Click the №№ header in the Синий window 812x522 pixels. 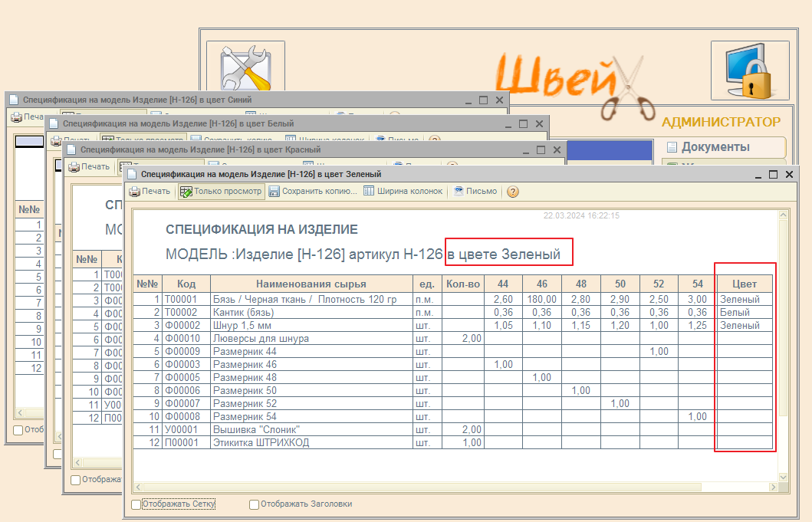[29, 209]
